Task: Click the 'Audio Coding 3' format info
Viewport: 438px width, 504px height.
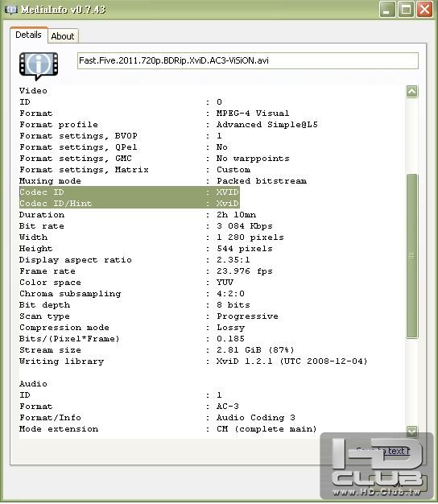Action: click(x=255, y=418)
